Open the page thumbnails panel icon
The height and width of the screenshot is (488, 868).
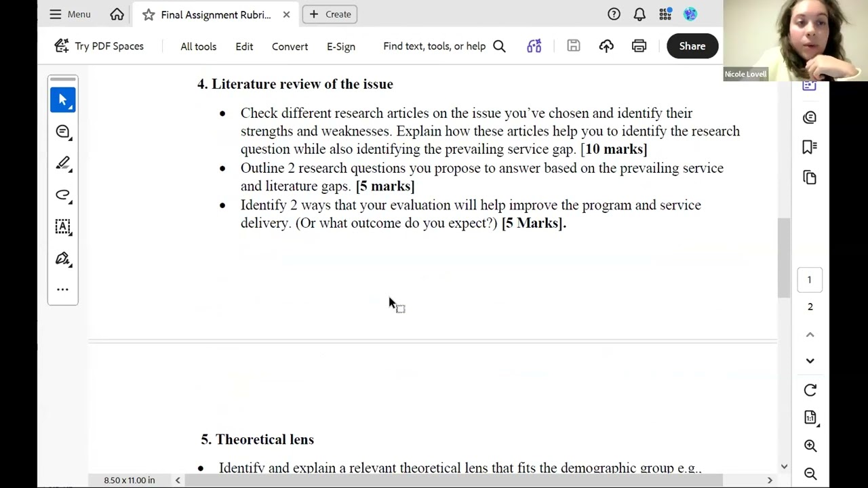(810, 178)
